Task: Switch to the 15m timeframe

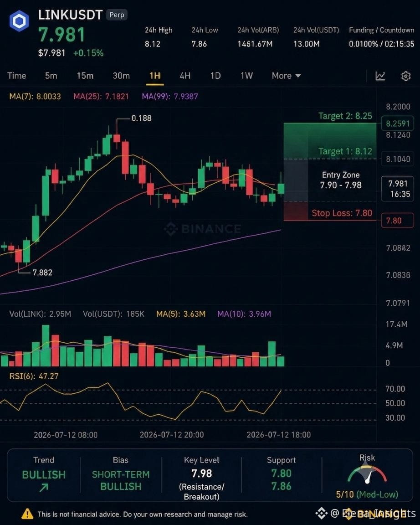Action: point(85,76)
